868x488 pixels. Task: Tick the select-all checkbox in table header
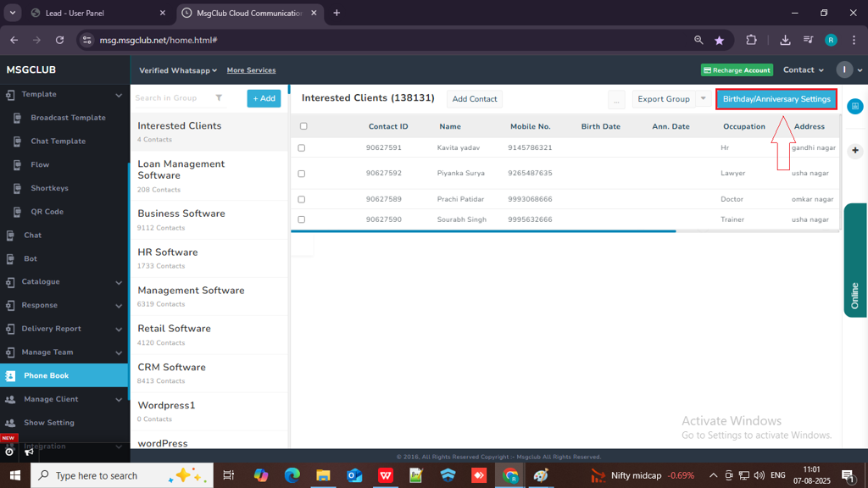click(x=303, y=126)
